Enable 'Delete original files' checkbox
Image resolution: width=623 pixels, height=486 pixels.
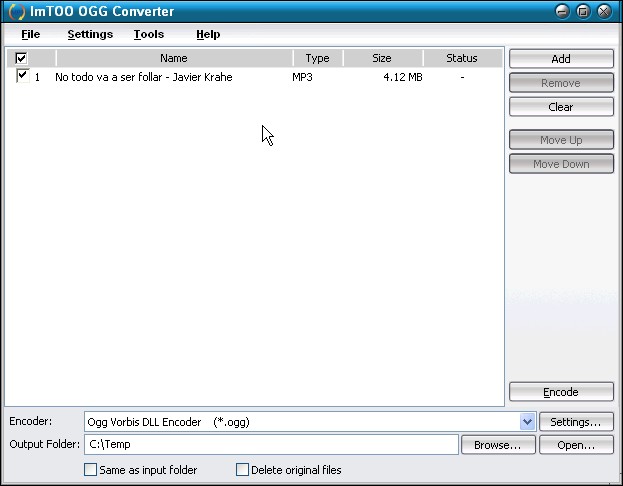(242, 470)
